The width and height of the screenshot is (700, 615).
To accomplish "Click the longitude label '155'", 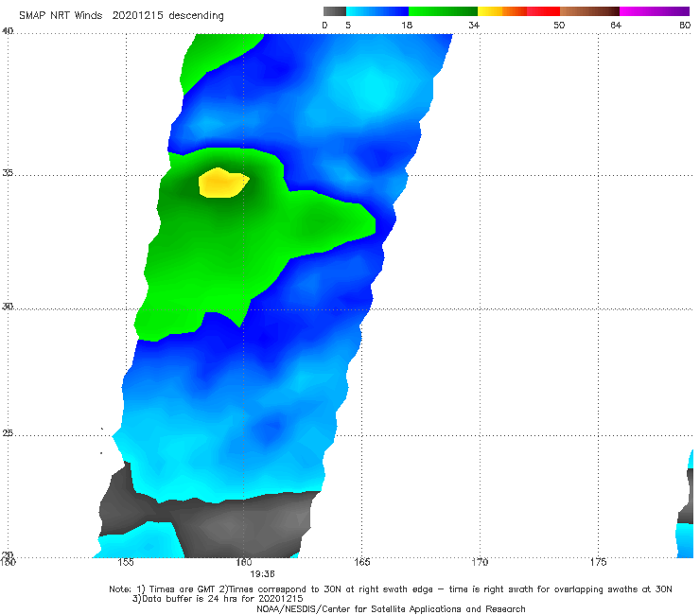I will [x=126, y=562].
